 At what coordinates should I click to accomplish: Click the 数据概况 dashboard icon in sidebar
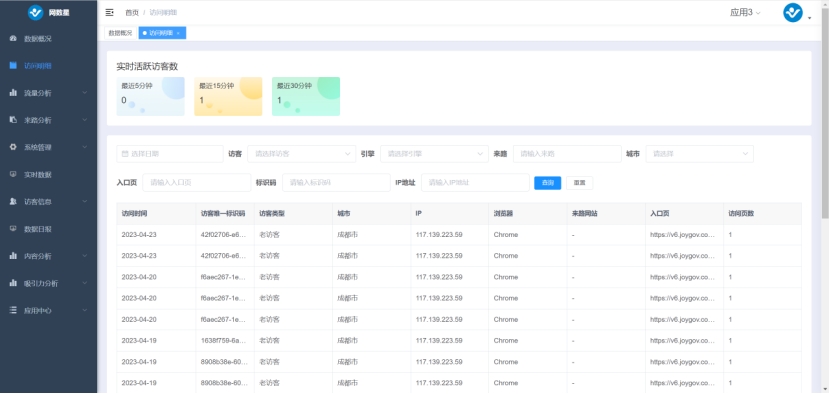coord(13,39)
